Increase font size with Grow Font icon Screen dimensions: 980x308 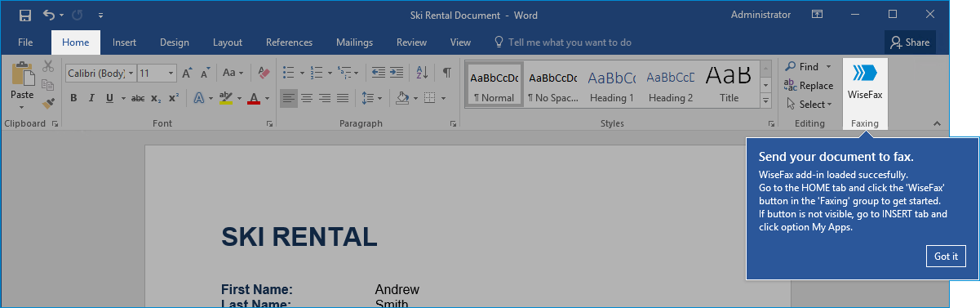[x=187, y=73]
